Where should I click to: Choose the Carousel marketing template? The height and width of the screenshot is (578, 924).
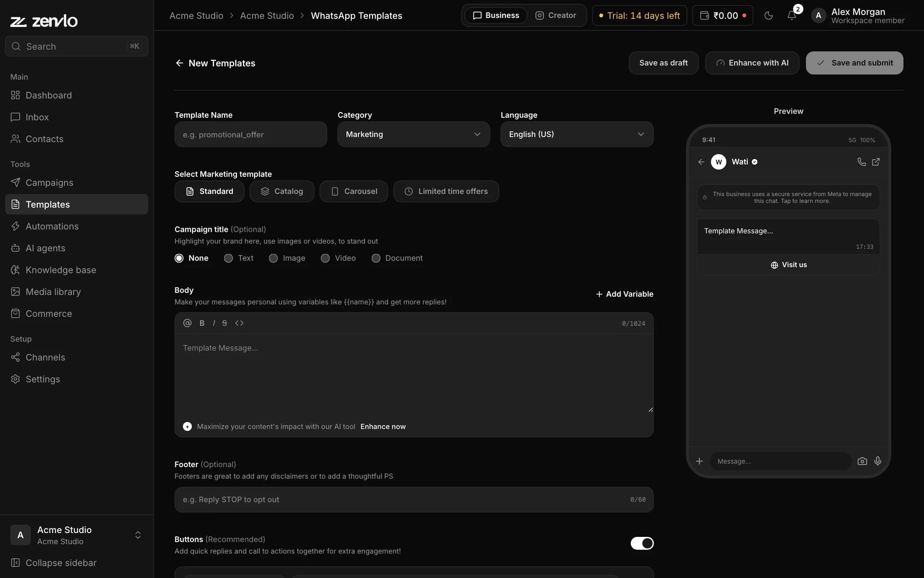[x=354, y=191]
